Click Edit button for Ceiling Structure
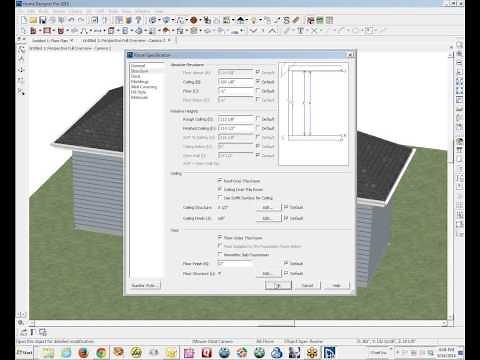This screenshot has height=360, width=480. tap(269, 207)
